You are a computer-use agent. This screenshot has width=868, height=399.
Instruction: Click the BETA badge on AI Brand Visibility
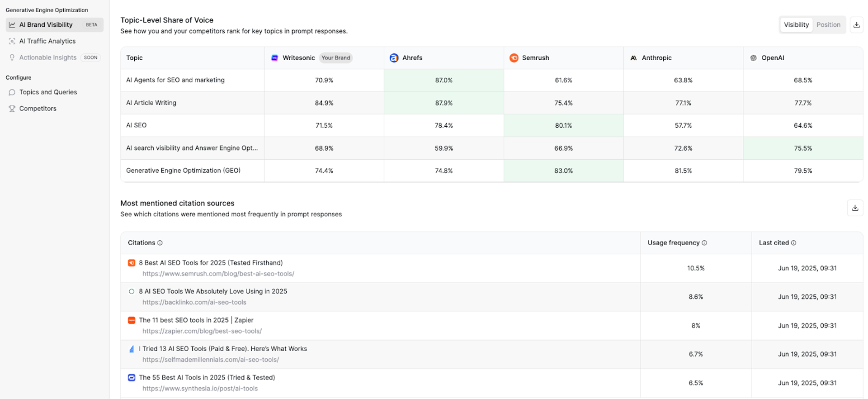(91, 25)
